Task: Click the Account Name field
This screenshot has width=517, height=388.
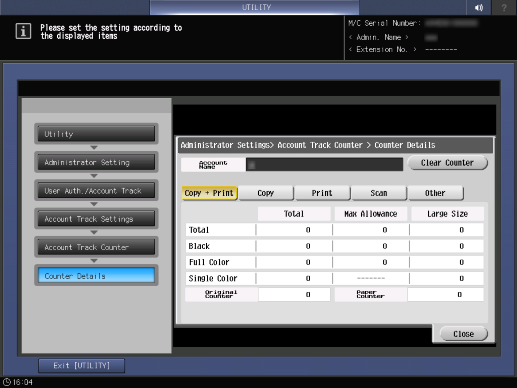Action: [x=324, y=165]
